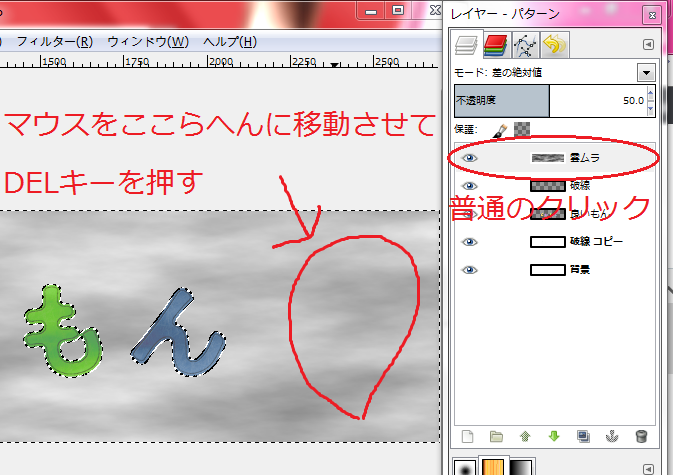
Task: Toggle lock pixels brush icon next to 保護
Action: 500,130
